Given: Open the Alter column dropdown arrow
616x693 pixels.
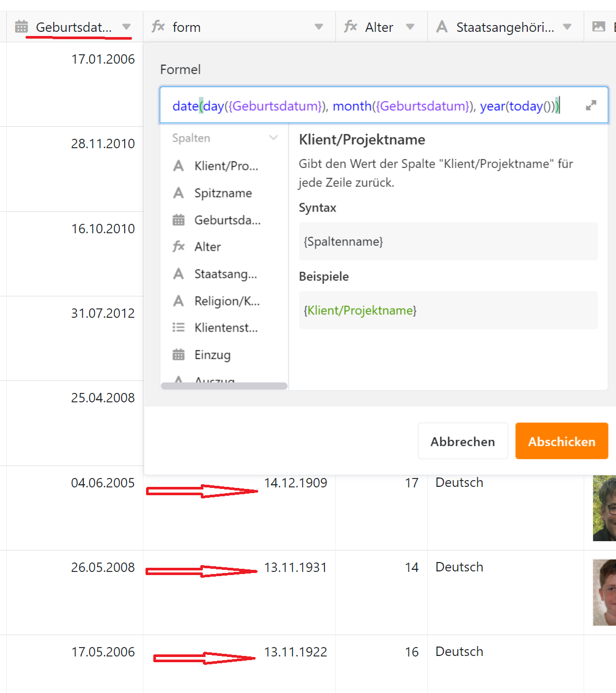Looking at the screenshot, I should pos(410,27).
